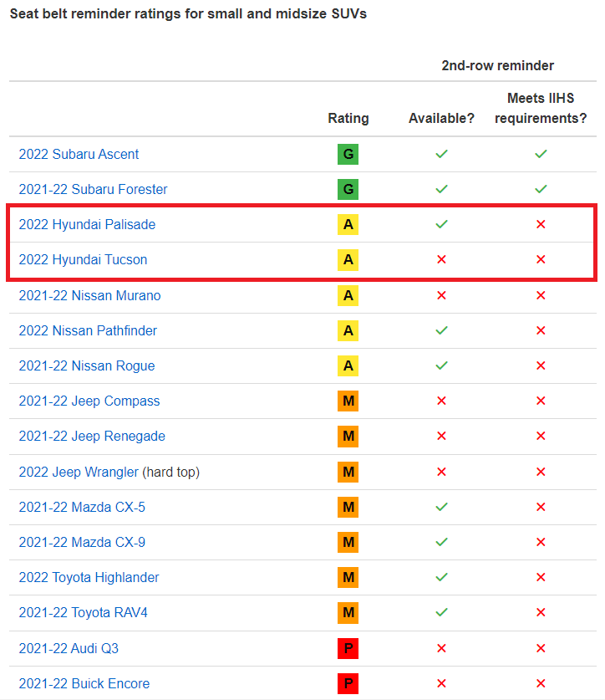This screenshot has height=700, width=605.
Task: Click the 2nd-row reminder group header
Action: [x=497, y=65]
